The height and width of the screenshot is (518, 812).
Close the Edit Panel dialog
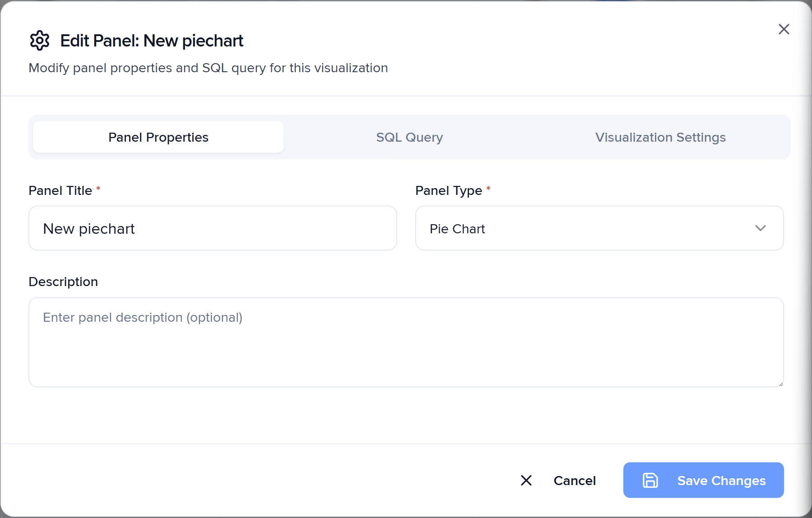784,29
